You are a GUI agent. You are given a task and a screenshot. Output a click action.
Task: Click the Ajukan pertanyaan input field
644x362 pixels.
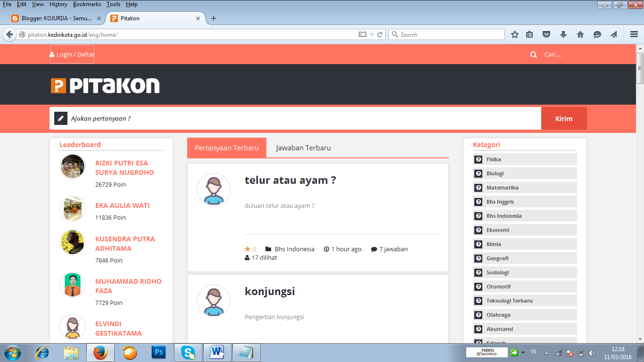click(x=295, y=118)
